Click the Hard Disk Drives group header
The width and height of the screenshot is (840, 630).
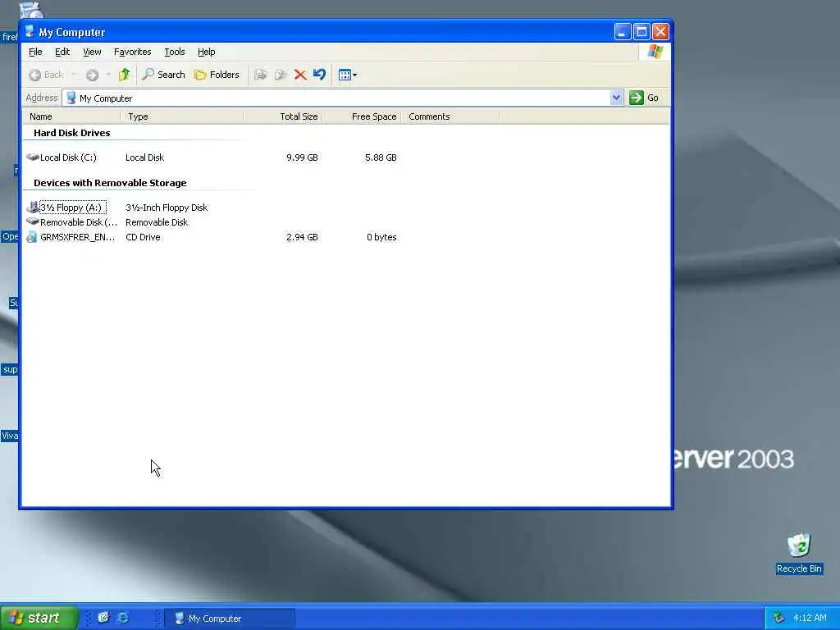tap(72, 133)
